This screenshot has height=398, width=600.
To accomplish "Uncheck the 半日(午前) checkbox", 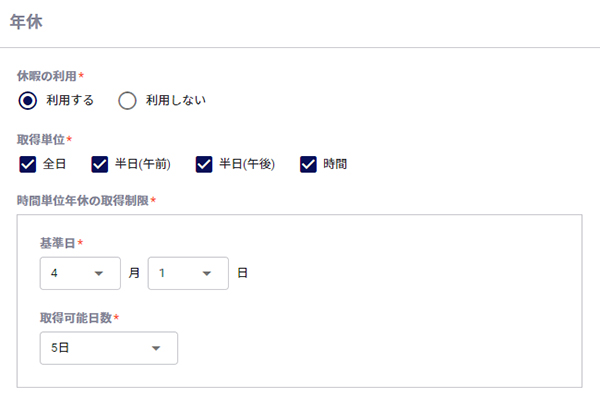I will 99,165.
